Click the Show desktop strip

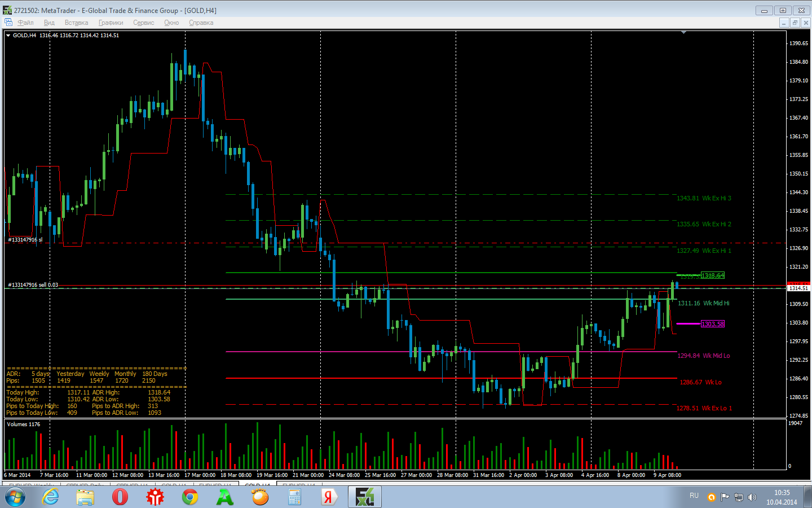(x=808, y=497)
